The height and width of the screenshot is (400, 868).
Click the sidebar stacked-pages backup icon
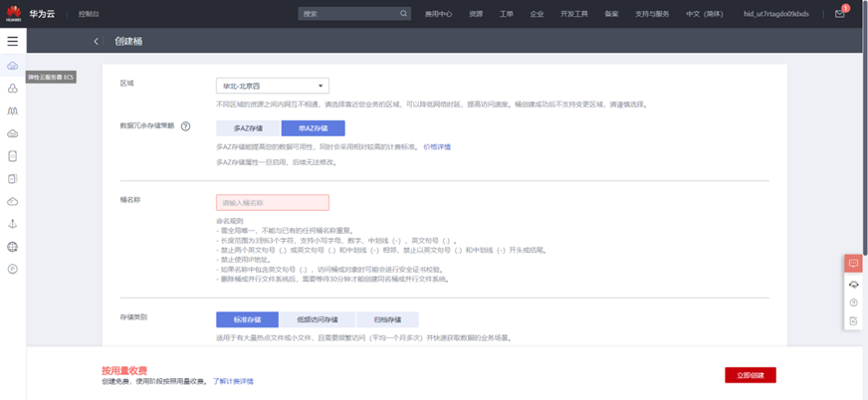(12, 179)
